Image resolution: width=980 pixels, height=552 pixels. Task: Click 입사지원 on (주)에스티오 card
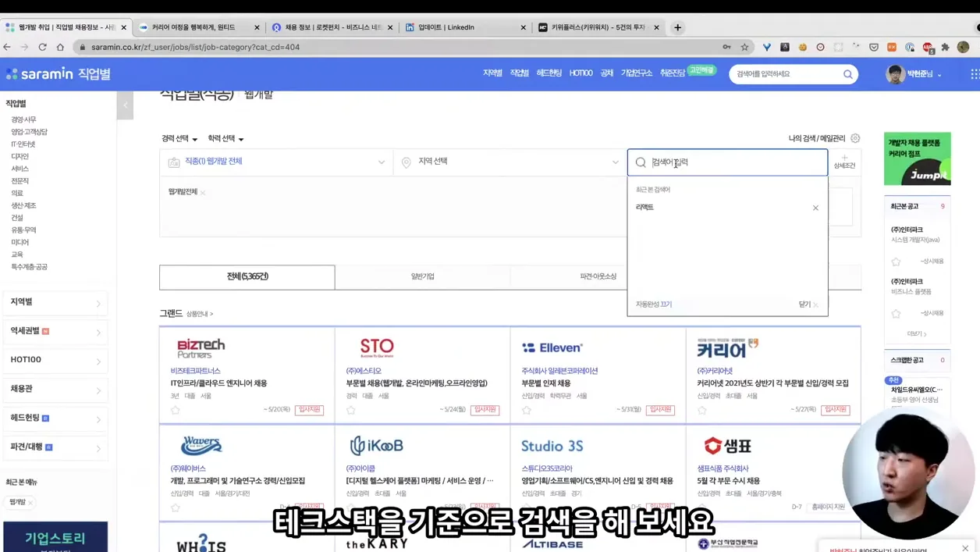click(485, 410)
